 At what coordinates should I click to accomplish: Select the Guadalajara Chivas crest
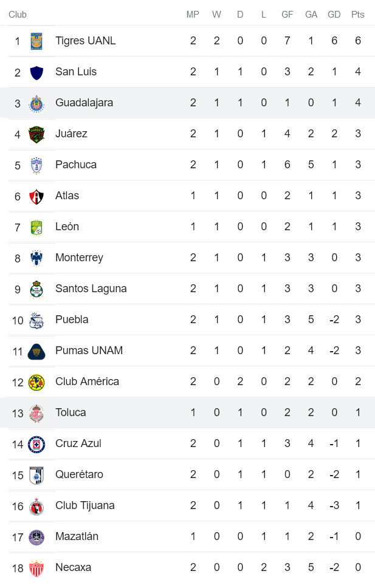[36, 103]
